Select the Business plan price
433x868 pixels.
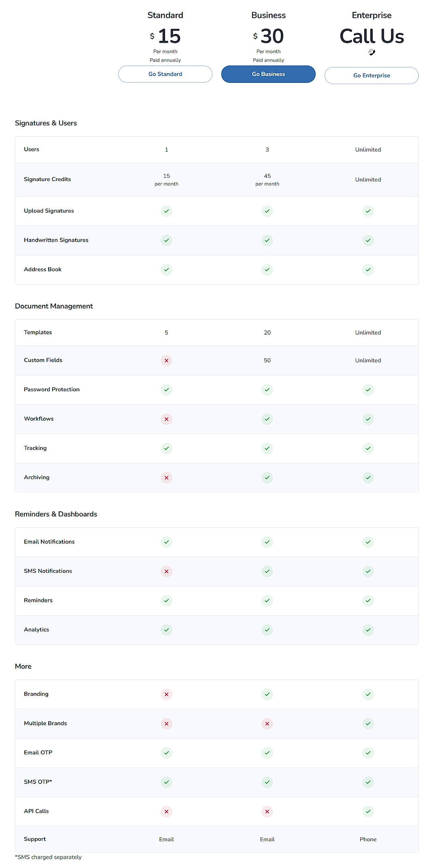pos(268,36)
